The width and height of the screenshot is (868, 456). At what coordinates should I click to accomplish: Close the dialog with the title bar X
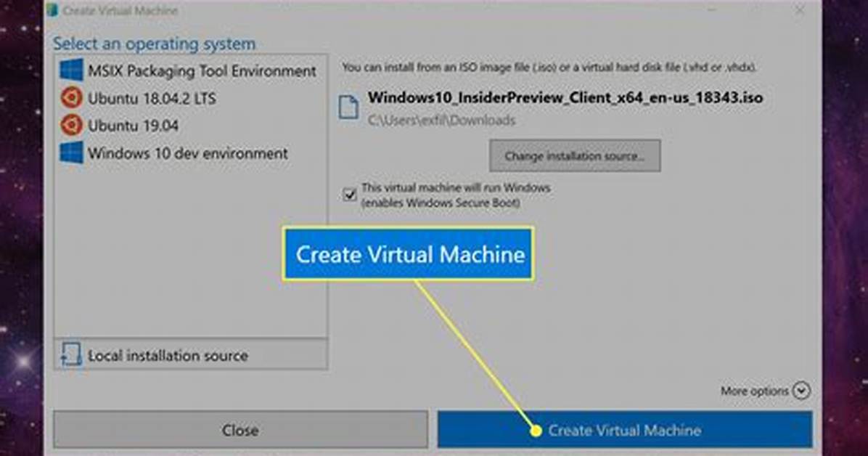800,10
